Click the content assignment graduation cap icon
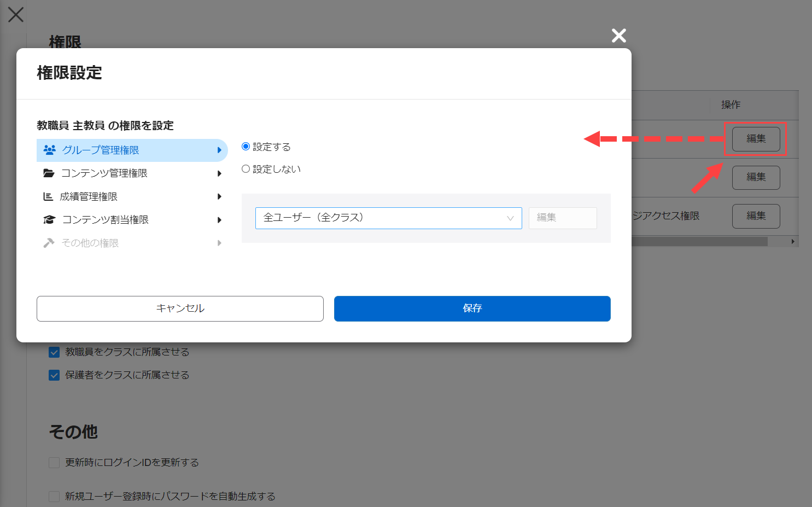This screenshot has width=812, height=507. click(49, 220)
